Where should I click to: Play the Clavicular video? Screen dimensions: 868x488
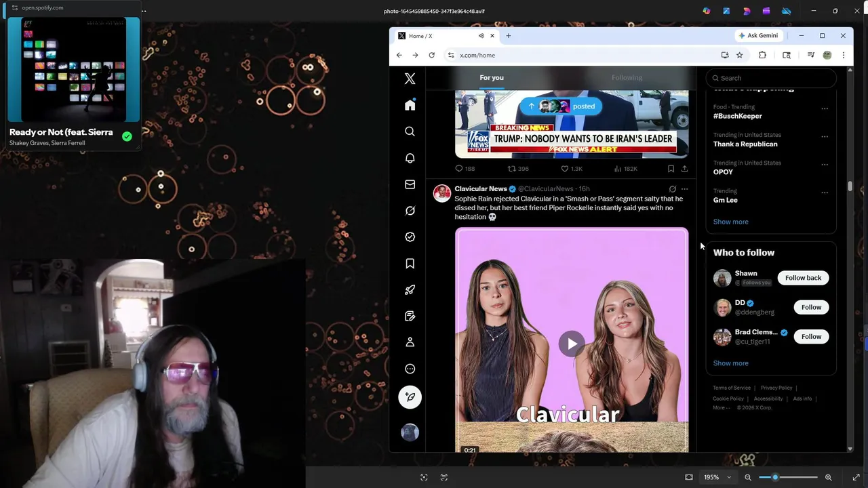click(572, 344)
